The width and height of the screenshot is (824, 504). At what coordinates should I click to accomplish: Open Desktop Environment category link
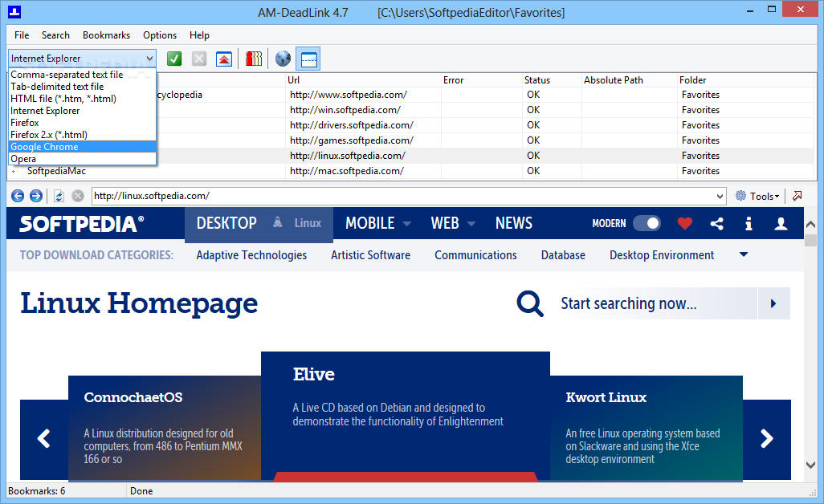click(662, 255)
